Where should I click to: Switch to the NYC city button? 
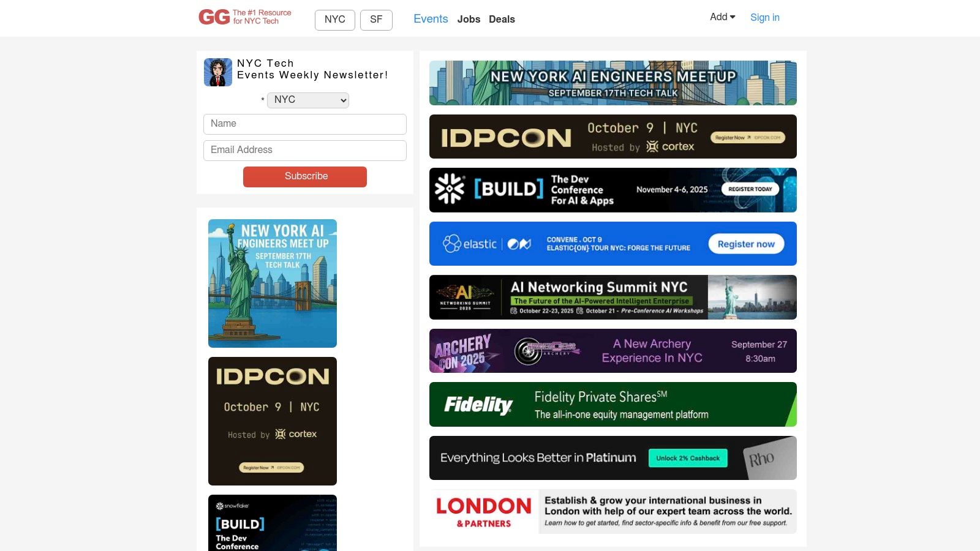(334, 20)
